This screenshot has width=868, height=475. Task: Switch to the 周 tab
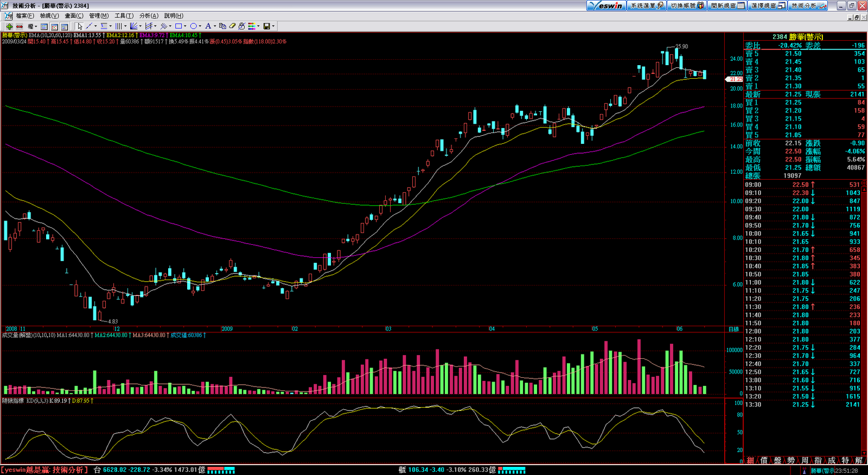click(805, 460)
